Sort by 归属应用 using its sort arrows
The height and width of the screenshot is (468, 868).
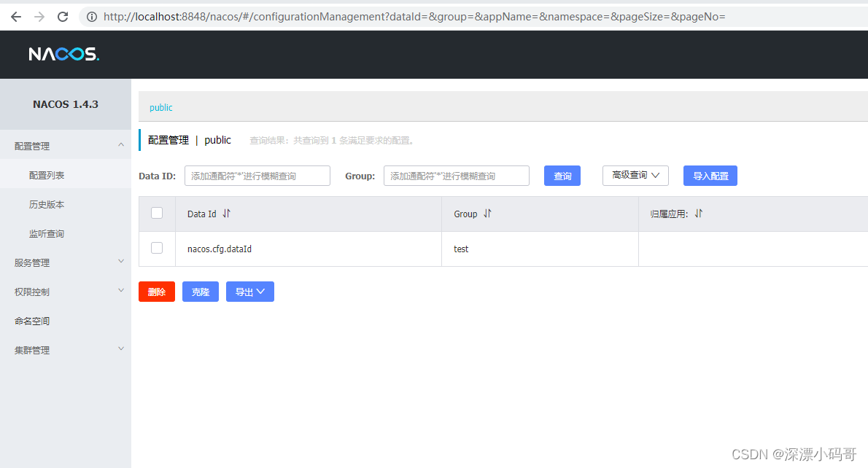coord(697,214)
